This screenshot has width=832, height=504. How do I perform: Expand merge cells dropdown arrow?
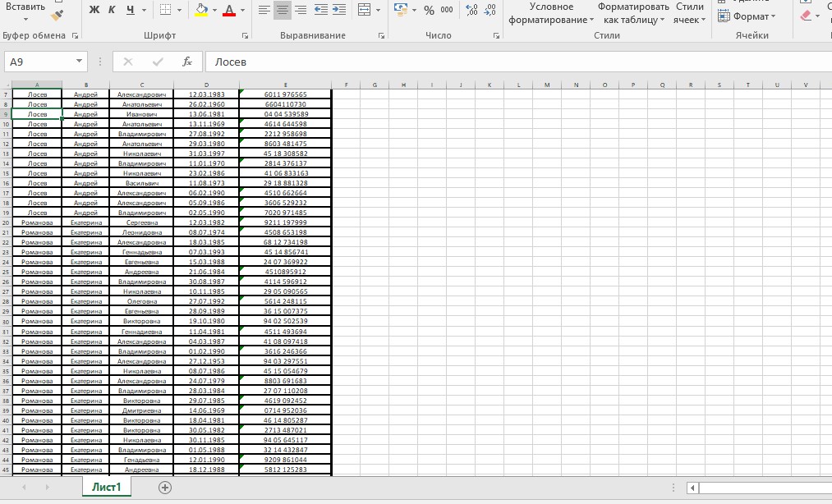[378, 10]
